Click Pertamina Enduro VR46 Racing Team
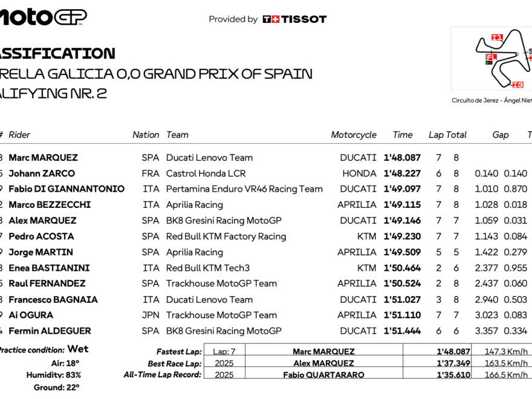 point(244,189)
